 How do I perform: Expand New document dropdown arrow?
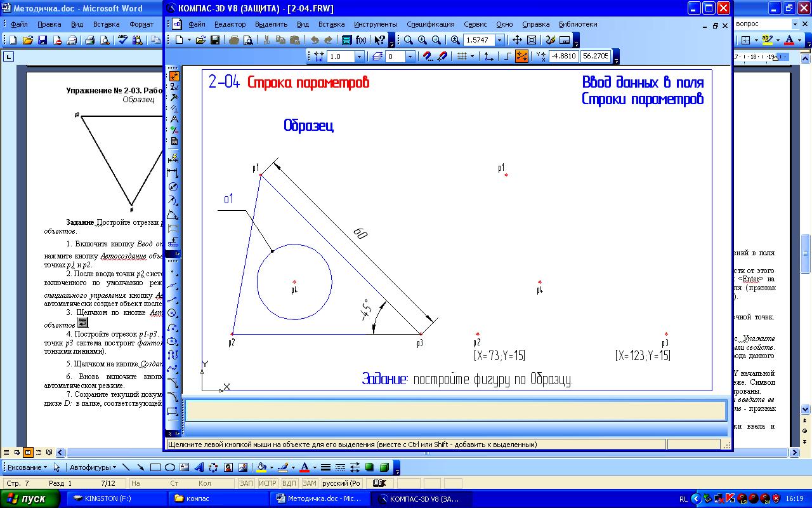pos(189,39)
